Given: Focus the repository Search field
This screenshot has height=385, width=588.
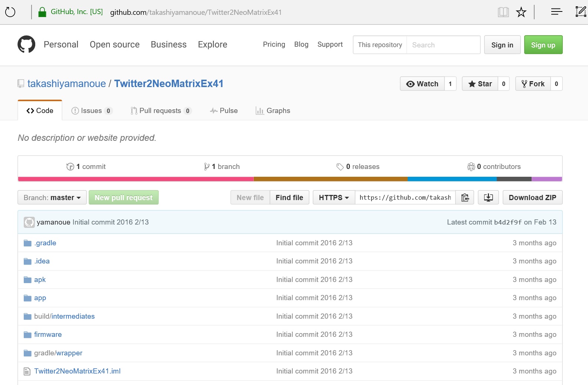Looking at the screenshot, I should 443,45.
